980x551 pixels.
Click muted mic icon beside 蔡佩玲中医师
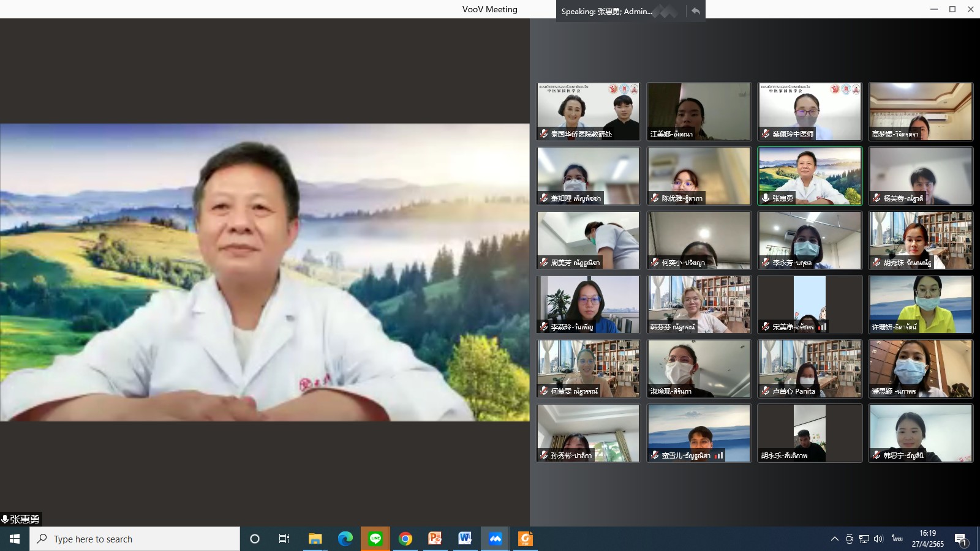[x=766, y=133]
